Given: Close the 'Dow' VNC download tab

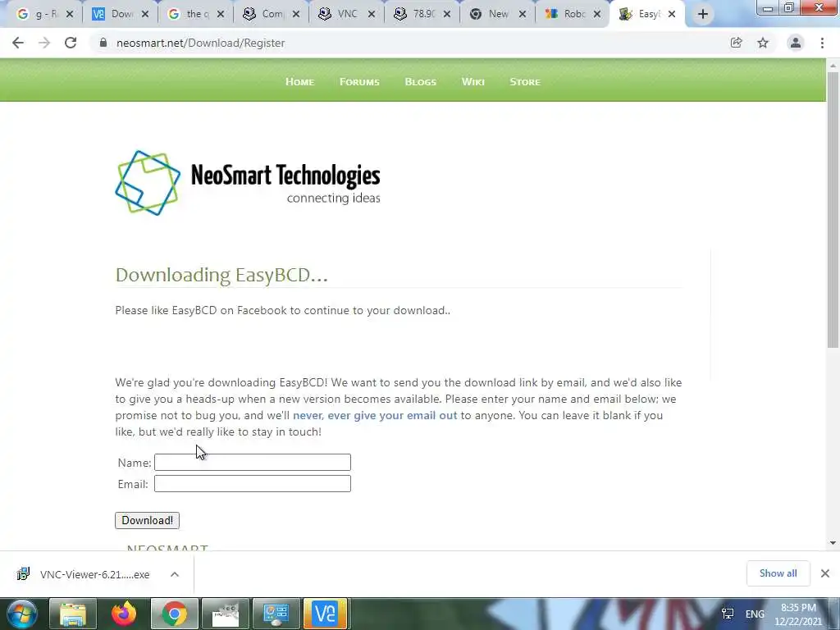Looking at the screenshot, I should click(x=145, y=15).
